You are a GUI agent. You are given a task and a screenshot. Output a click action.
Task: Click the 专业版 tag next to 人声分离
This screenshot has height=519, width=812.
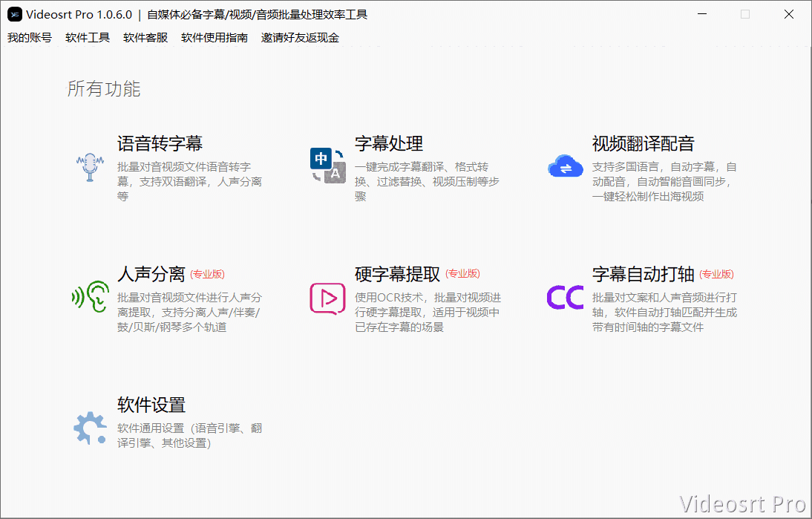(207, 274)
